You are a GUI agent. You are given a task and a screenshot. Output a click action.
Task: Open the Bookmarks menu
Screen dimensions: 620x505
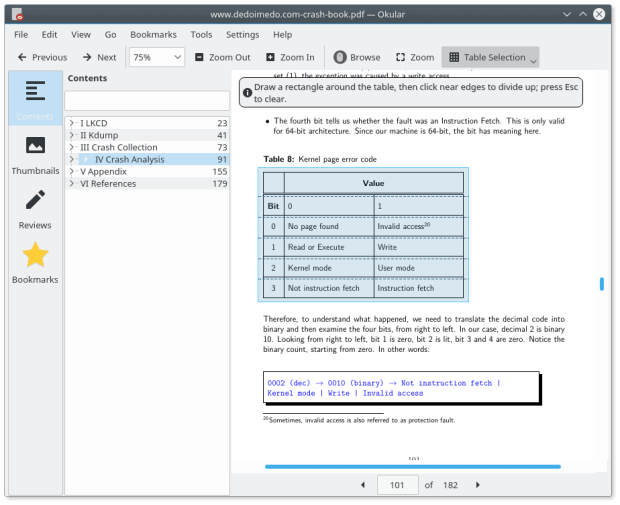[x=153, y=34]
